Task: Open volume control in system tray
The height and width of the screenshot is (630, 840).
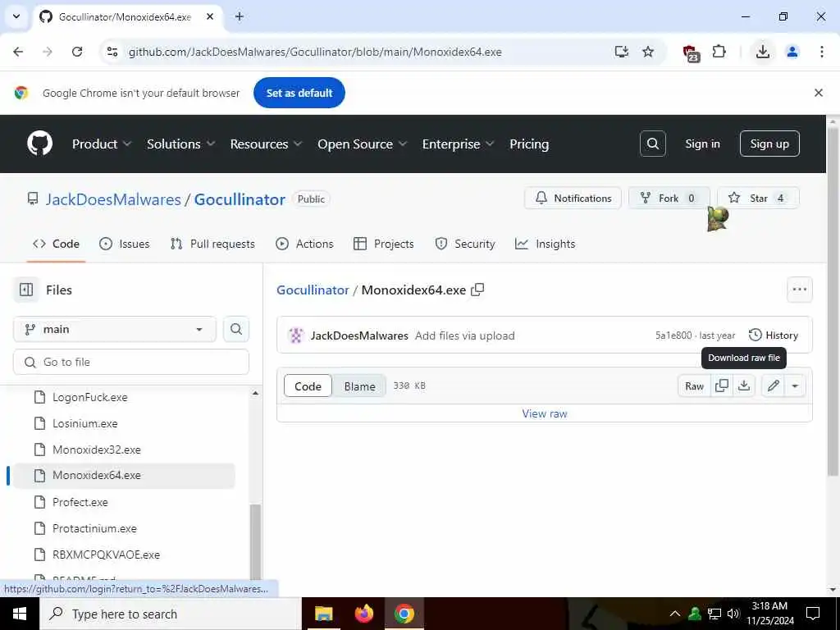Action: tap(733, 614)
